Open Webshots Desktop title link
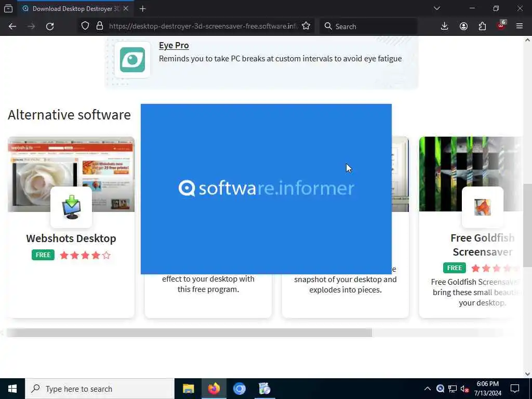Viewport: 532px width, 399px height. tap(71, 238)
